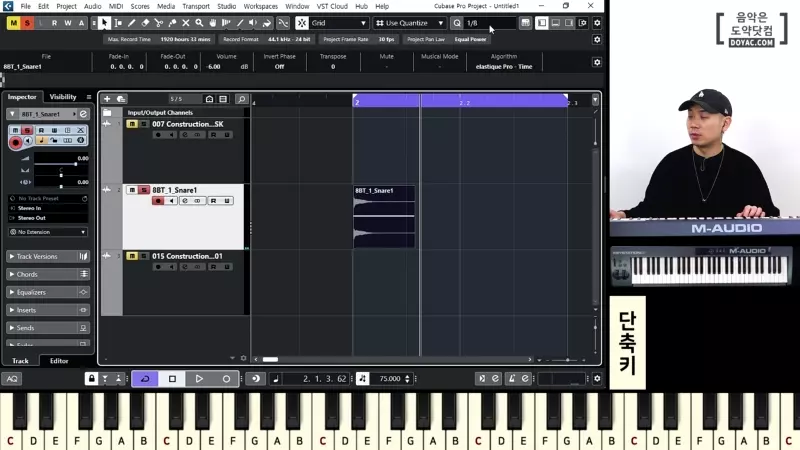The image size is (800, 450).
Task: Toggle monitor speaker on 8BT_1_Snare1 track
Action: tap(171, 201)
